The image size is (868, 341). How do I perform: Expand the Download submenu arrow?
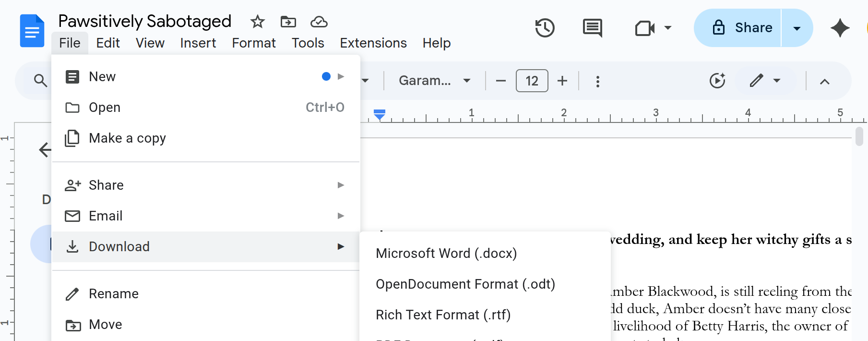(341, 246)
